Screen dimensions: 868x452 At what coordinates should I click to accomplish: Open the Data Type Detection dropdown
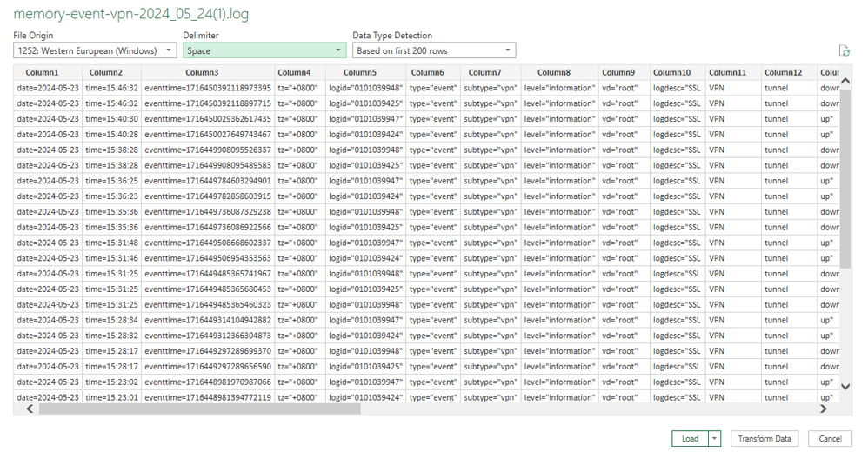(433, 51)
